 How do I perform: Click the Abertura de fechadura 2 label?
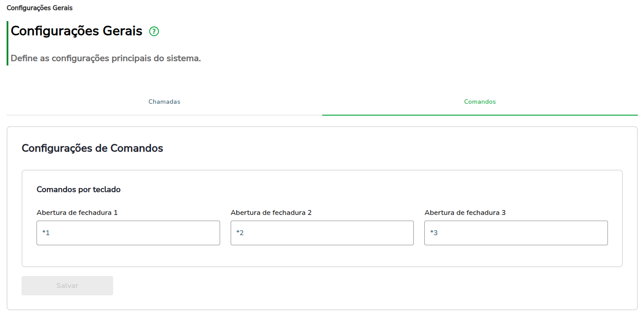coord(271,213)
